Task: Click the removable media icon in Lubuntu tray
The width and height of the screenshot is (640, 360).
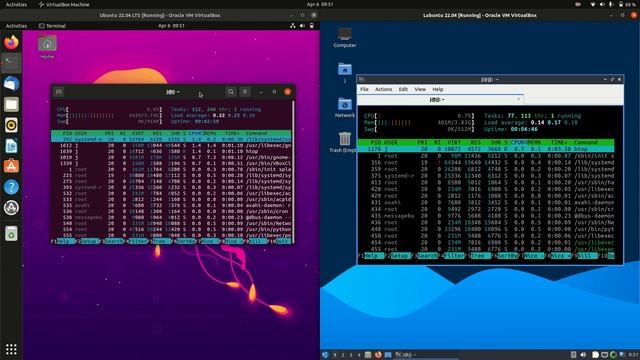Action: pos(573,355)
